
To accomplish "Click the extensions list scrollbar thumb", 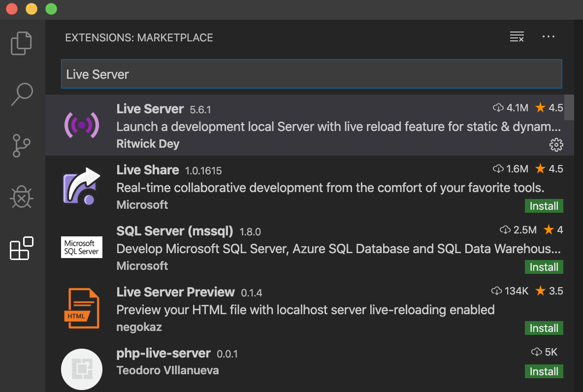I will tap(569, 107).
